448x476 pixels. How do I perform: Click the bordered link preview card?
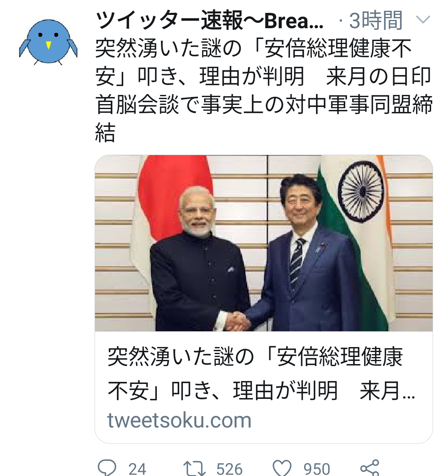[x=264, y=299]
